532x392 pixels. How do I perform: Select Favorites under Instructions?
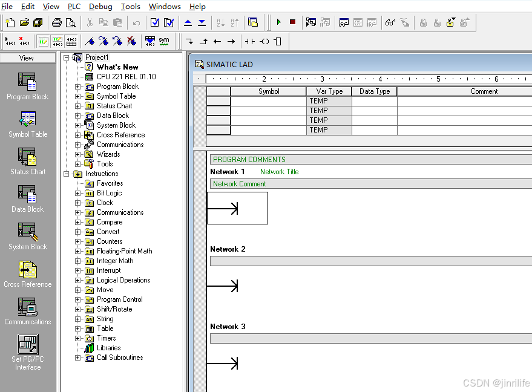pyautogui.click(x=110, y=183)
